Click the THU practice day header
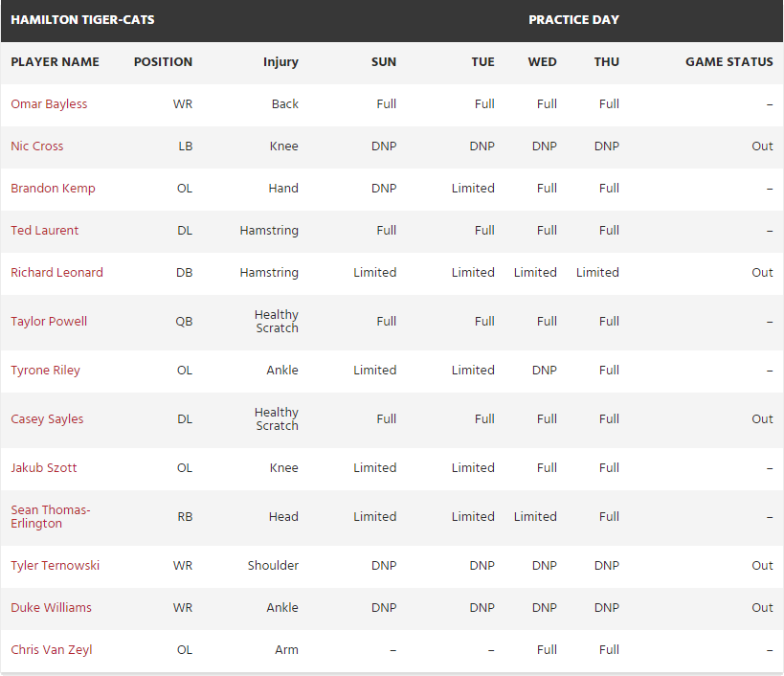 (606, 62)
